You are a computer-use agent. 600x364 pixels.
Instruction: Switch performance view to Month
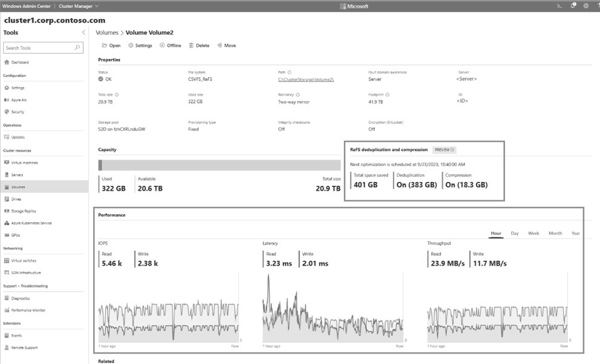(555, 233)
